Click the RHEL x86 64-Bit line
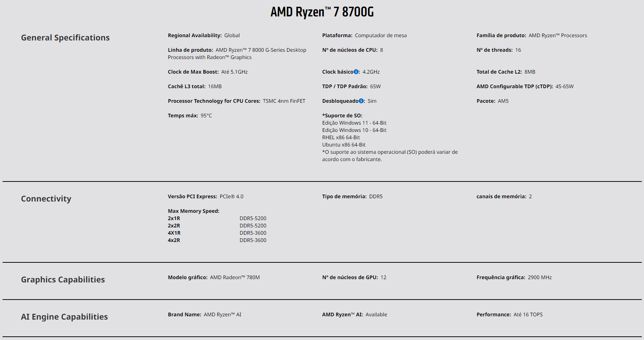644x340 pixels. [x=341, y=137]
